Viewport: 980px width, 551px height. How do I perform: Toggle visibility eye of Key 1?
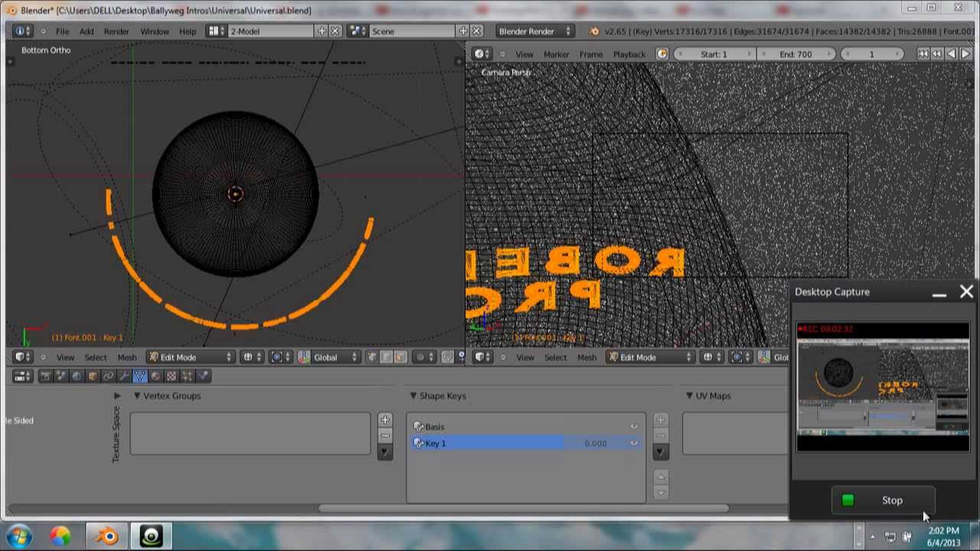634,443
